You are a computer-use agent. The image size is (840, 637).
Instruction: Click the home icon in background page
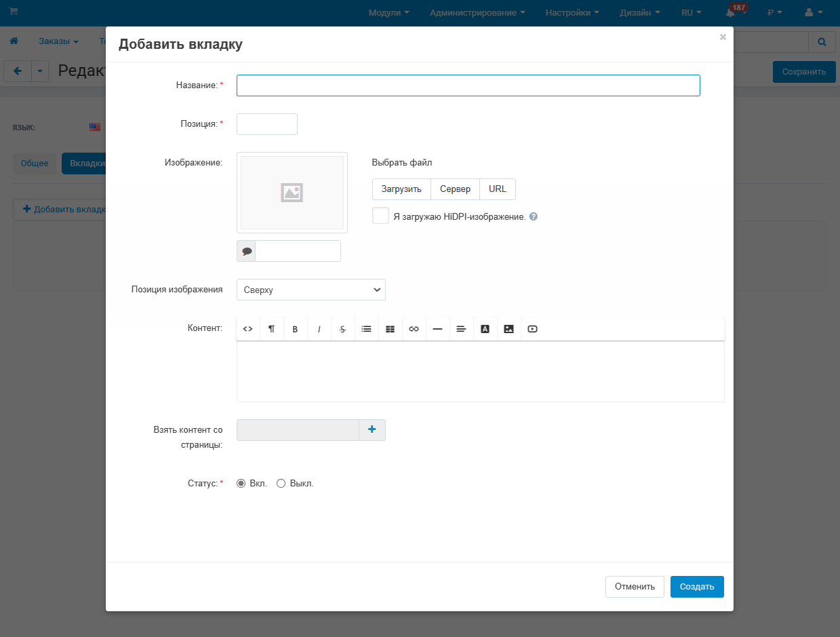pyautogui.click(x=14, y=41)
